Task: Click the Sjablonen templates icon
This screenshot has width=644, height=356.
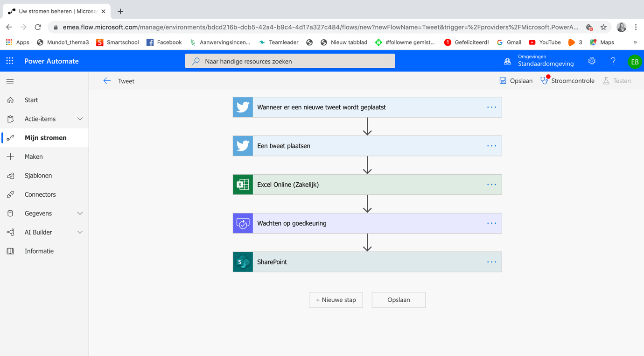Action: pos(10,176)
